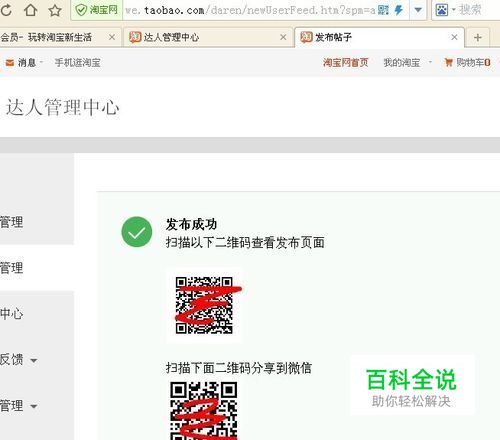Viewport: 500px width, 440px height.
Task: Open search engine selector paw icon
Action: click(441, 10)
